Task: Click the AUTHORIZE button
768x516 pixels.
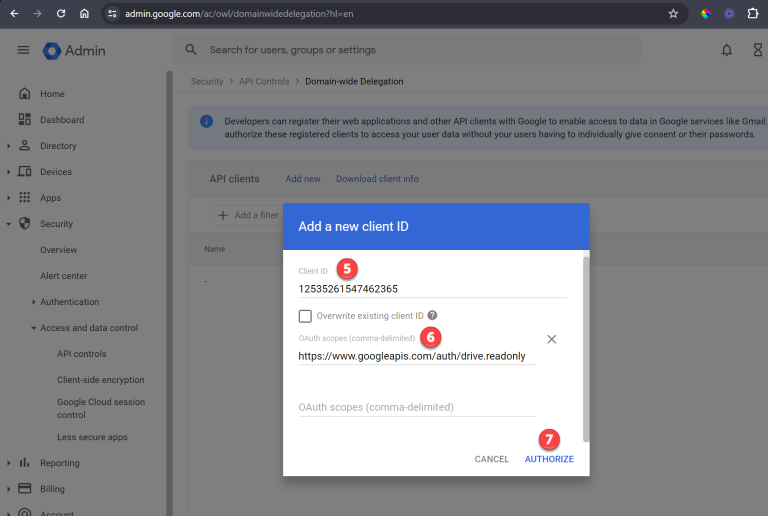Action: pos(549,459)
